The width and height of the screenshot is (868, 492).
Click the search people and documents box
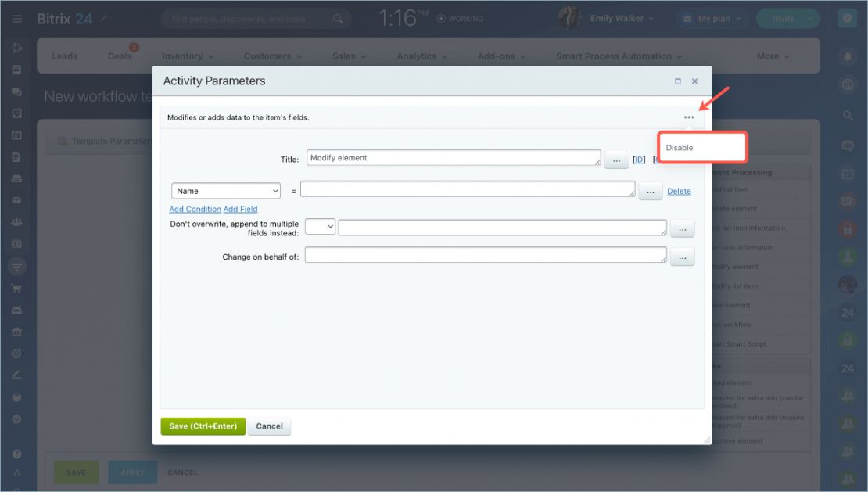pyautogui.click(x=256, y=19)
